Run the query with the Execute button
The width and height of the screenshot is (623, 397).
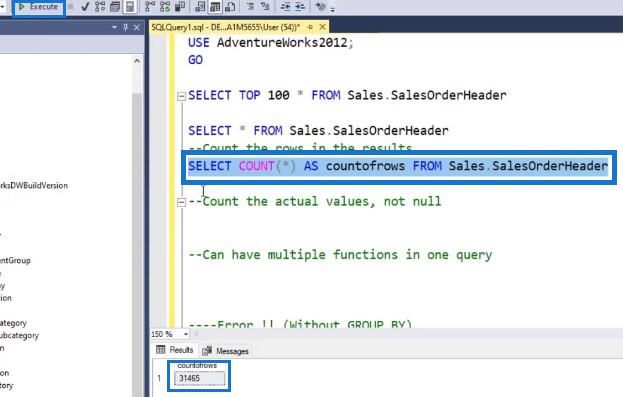[x=39, y=7]
